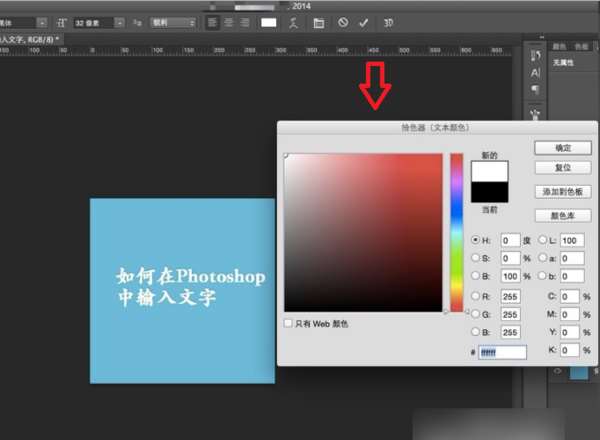Enable the 只有 Web 颜色 checkbox
This screenshot has height=440, width=600.
[288, 324]
